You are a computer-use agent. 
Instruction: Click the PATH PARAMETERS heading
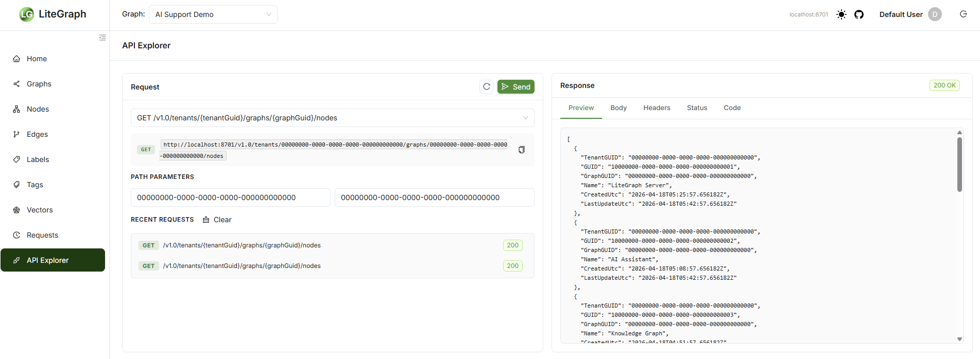162,177
